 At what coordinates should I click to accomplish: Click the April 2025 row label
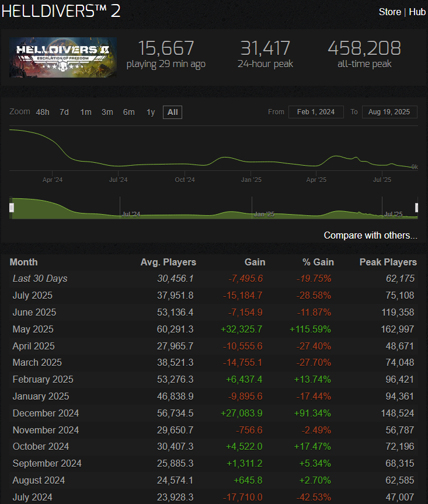tap(34, 346)
